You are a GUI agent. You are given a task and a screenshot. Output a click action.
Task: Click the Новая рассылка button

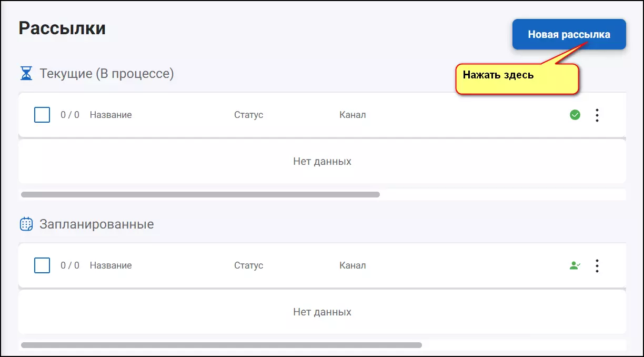coord(569,34)
